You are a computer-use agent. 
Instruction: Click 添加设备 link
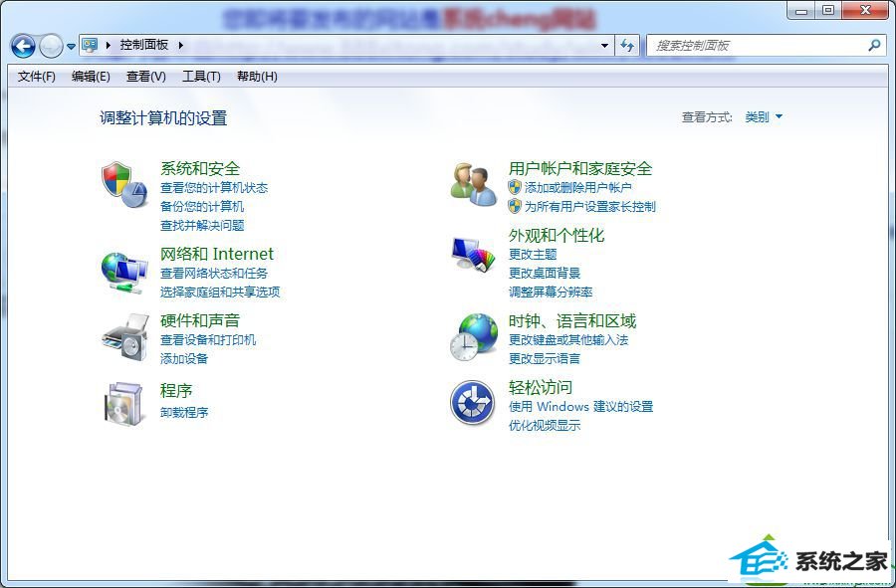click(184, 359)
